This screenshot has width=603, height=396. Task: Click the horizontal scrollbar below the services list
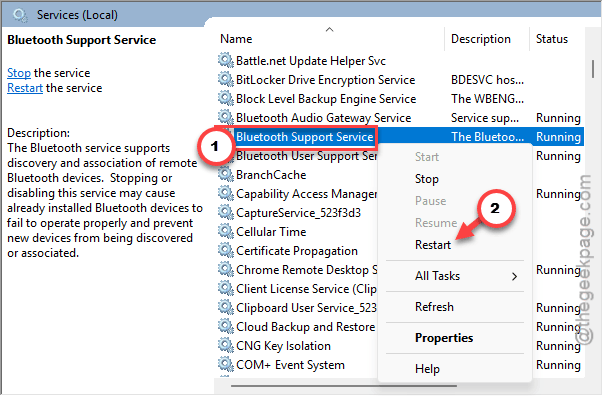343,385
